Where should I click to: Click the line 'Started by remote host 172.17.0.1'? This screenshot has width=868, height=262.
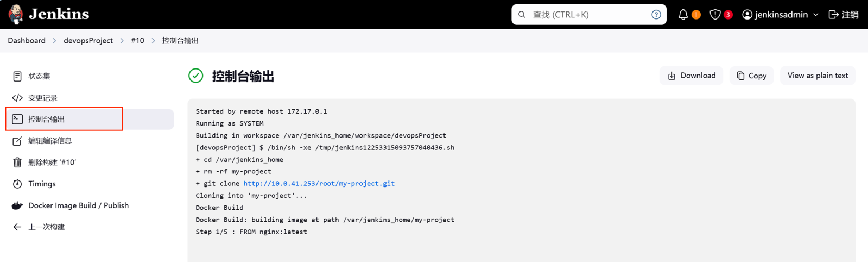click(x=261, y=111)
